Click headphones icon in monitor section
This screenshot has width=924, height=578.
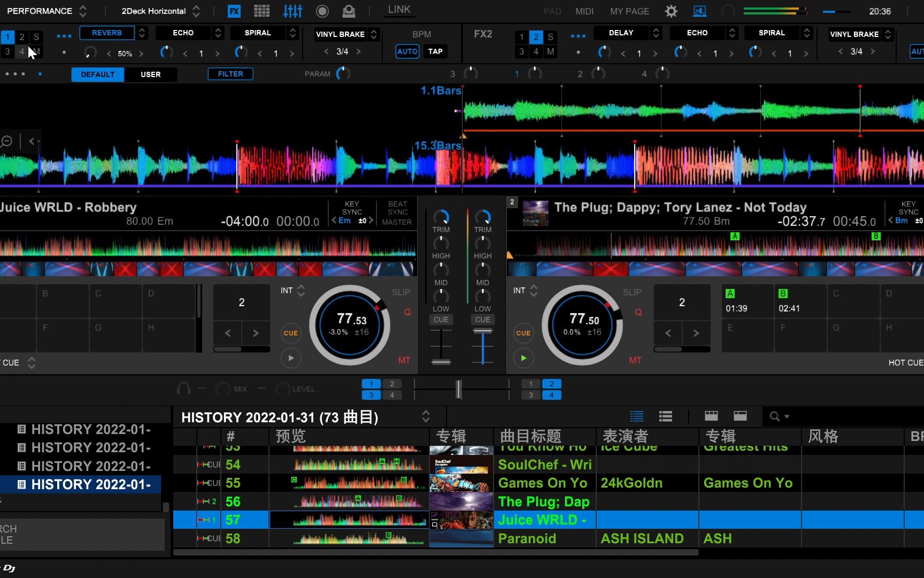click(x=183, y=389)
